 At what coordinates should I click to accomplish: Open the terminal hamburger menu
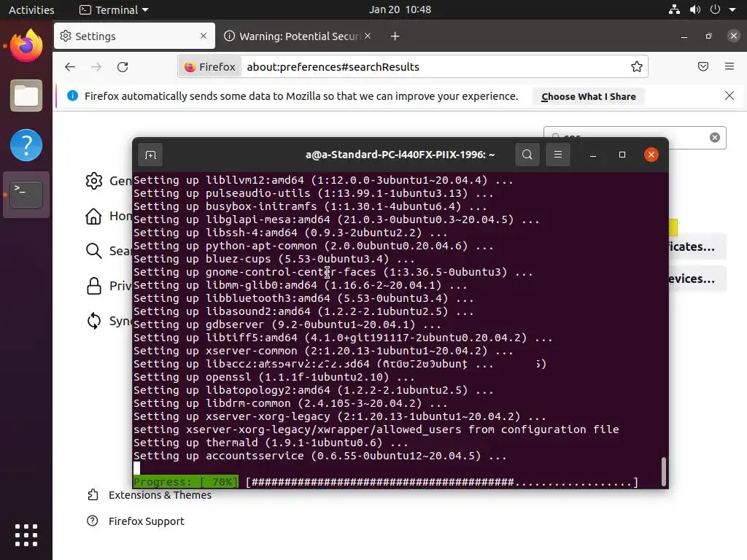coord(558,155)
